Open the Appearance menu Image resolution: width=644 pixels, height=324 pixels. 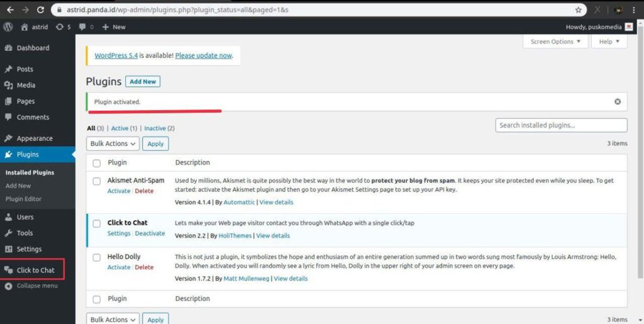[x=35, y=139]
